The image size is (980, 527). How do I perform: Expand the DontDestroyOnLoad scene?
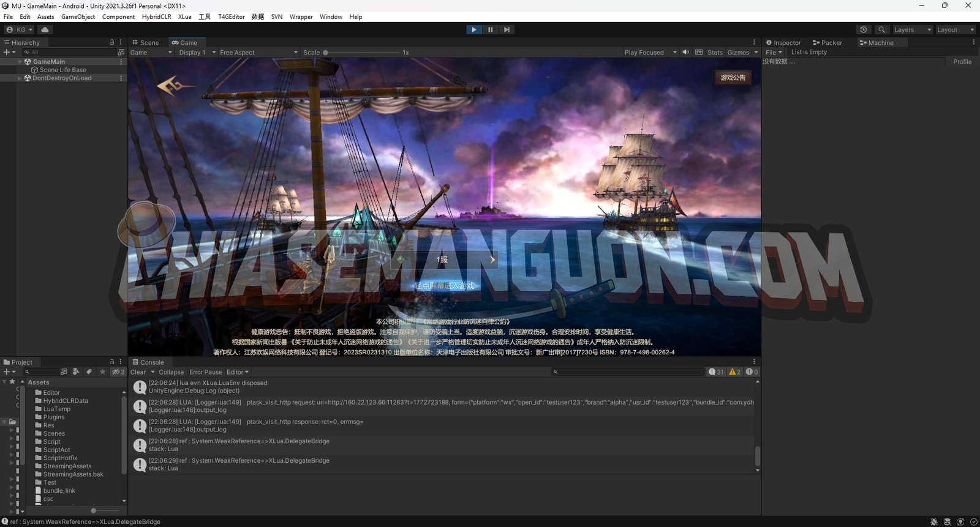(x=20, y=78)
